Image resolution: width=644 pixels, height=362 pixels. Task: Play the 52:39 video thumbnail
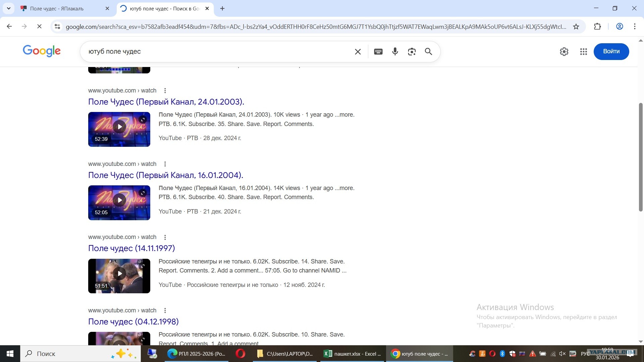(x=119, y=127)
